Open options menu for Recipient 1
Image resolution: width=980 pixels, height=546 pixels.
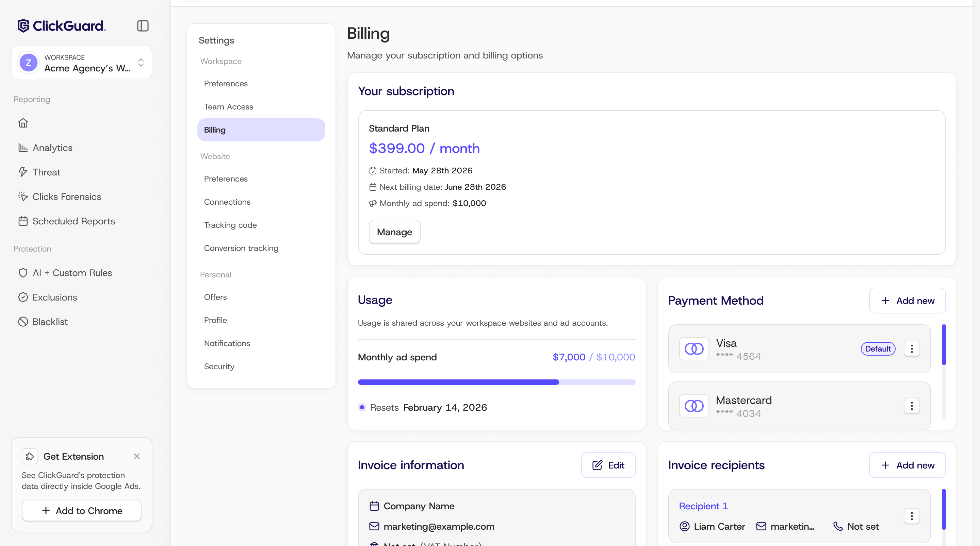(x=912, y=516)
